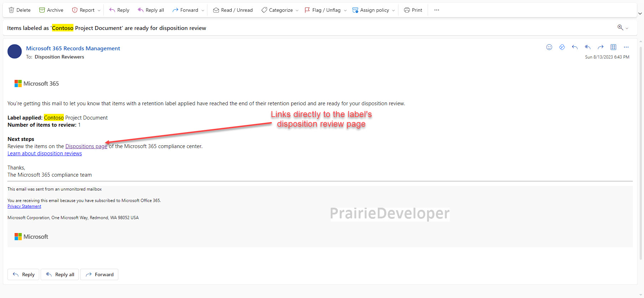Collapse the ribbon with the chevron arrow
Viewport: 644px width, 298px height.
(640, 13)
